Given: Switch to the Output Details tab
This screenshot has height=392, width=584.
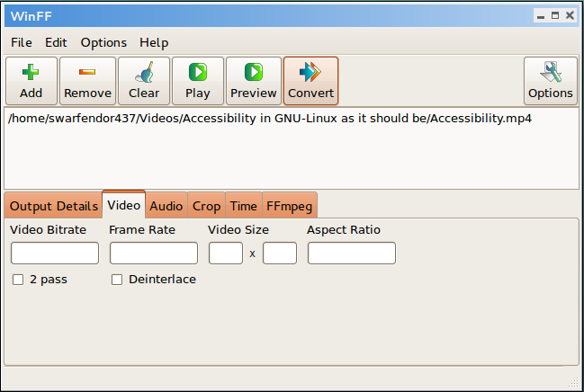Looking at the screenshot, I should click(53, 206).
